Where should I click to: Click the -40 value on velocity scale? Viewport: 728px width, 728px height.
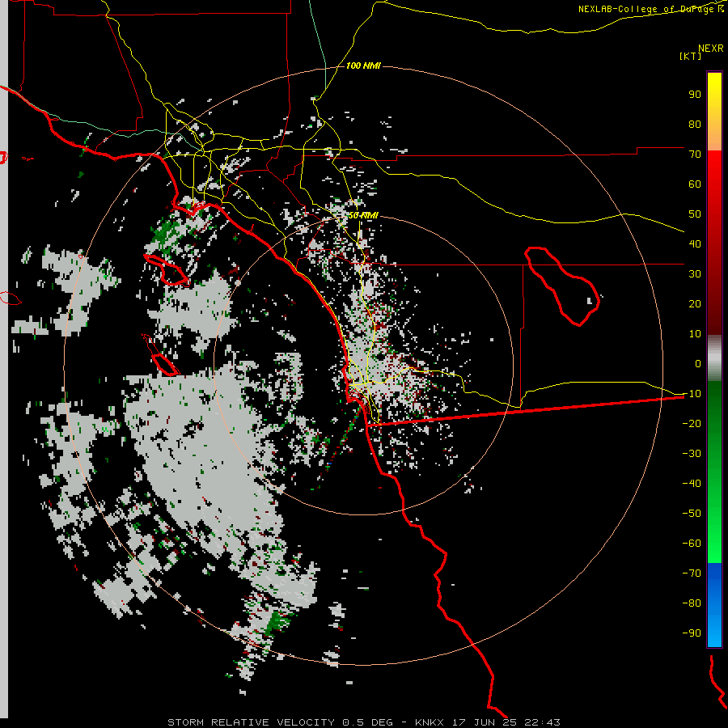click(x=692, y=484)
